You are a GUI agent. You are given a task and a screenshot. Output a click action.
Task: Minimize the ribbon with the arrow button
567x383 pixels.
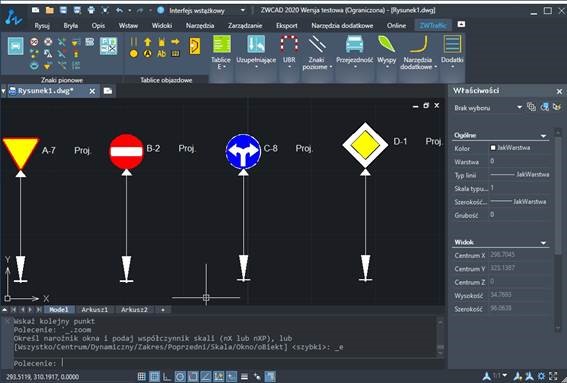click(x=461, y=24)
